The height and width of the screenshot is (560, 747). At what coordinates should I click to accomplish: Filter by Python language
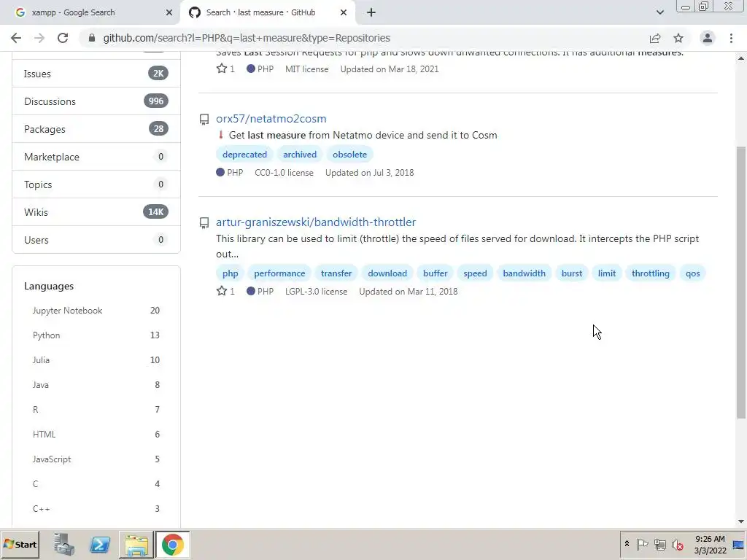[96, 335]
